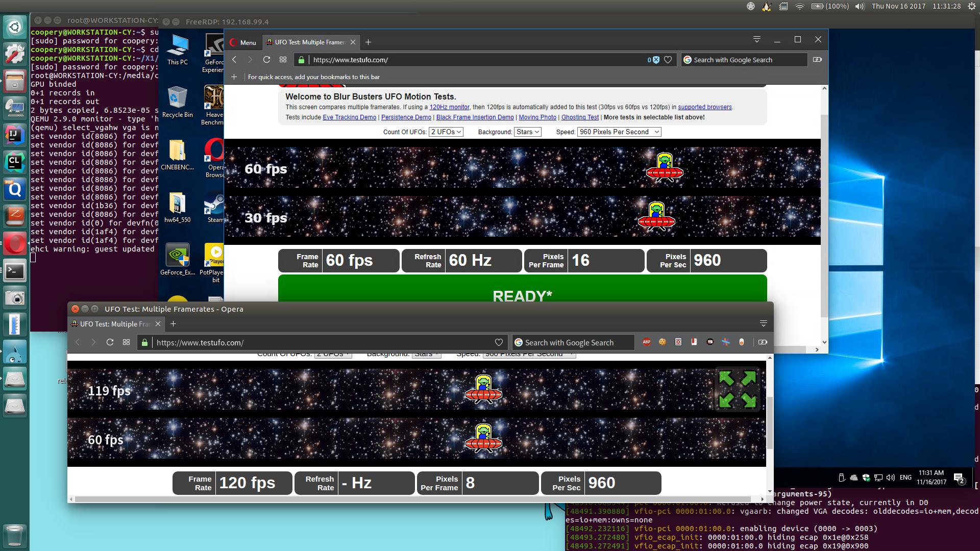980x551 pixels.
Task: Click the Adblock Plus extension icon
Action: (647, 342)
